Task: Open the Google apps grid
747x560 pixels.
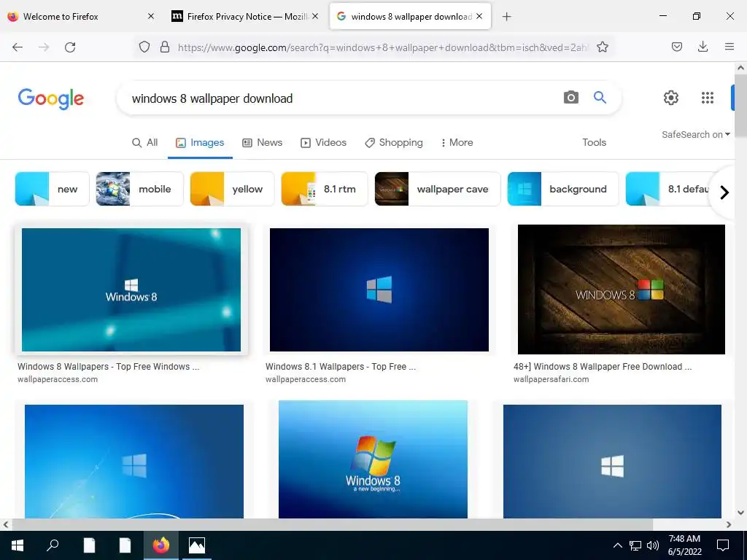Action: pos(708,98)
